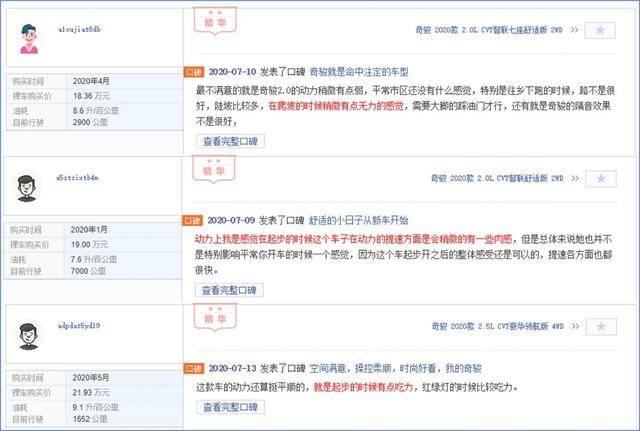The image size is (640, 431).
Task: Click the orange 口碑 tag beside 2020-07-13
Action: (x=193, y=369)
